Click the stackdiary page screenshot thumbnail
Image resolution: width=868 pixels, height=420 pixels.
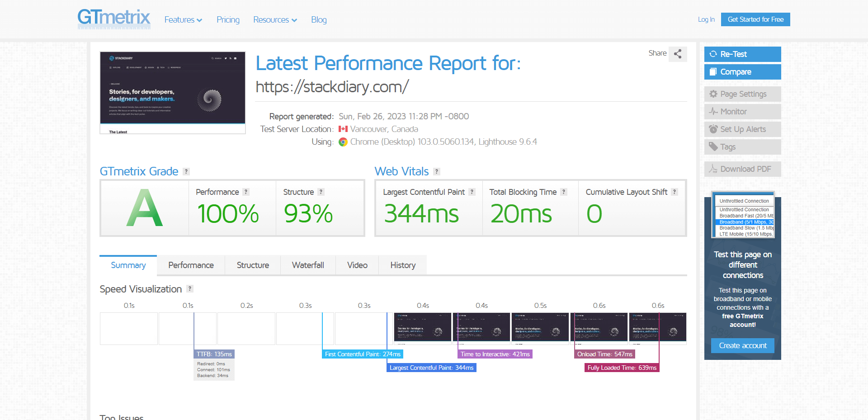click(173, 93)
